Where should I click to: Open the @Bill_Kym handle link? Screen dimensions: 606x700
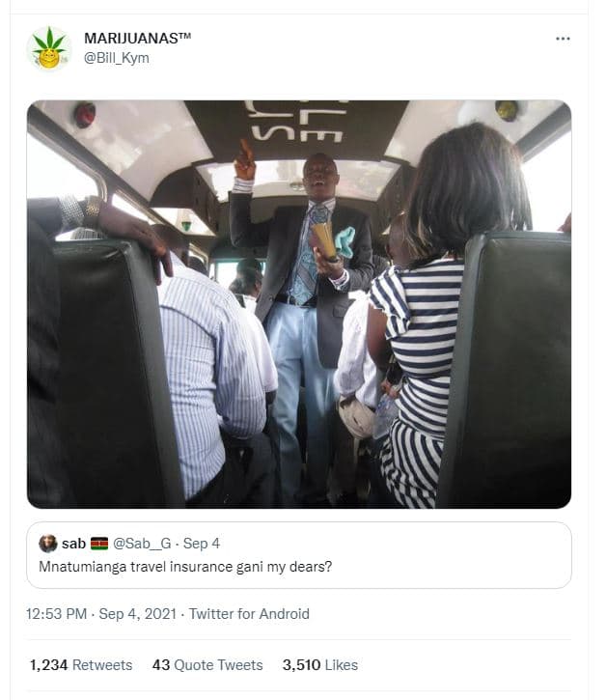click(117, 58)
